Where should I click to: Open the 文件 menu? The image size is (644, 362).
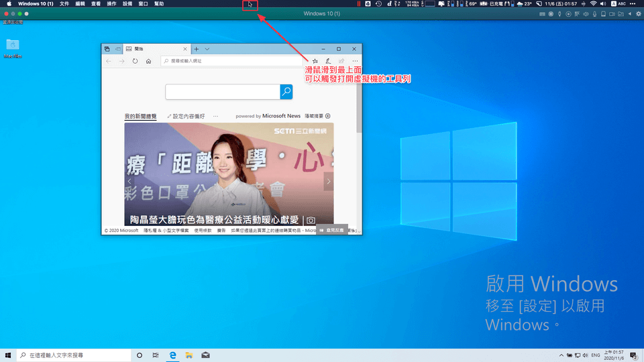(x=64, y=4)
